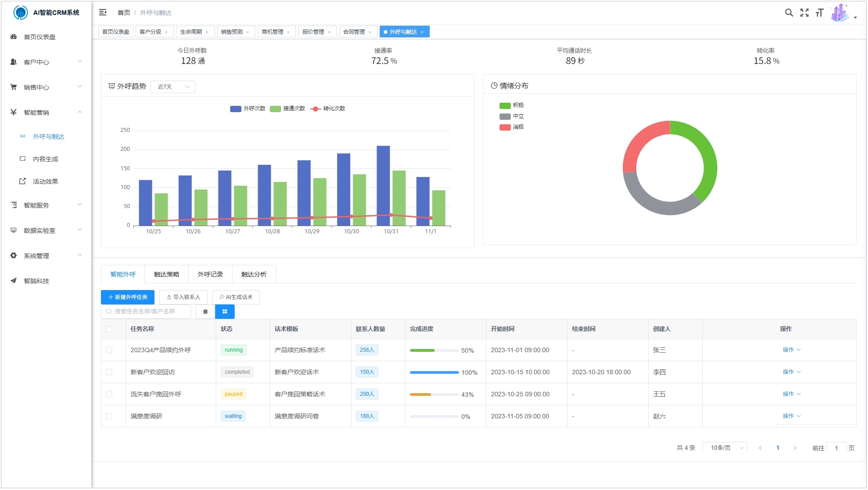Click the 新建外呼任务 button
The height and width of the screenshot is (490, 868).
(x=128, y=297)
